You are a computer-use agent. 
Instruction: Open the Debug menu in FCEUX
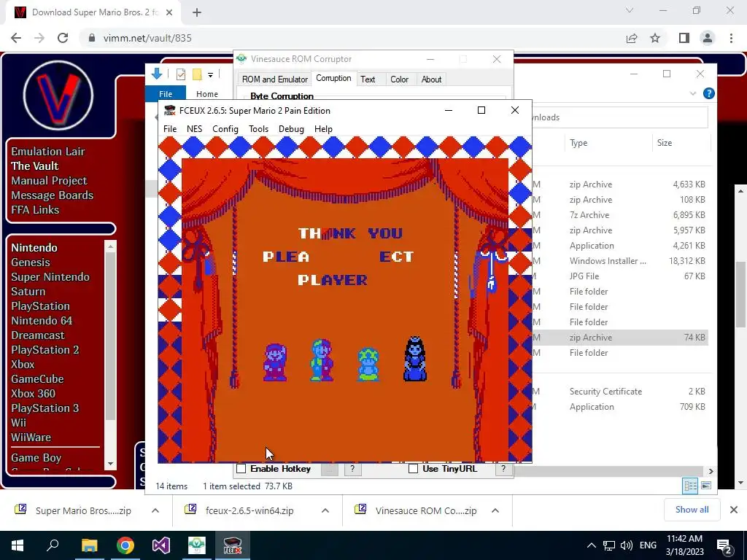click(x=291, y=129)
